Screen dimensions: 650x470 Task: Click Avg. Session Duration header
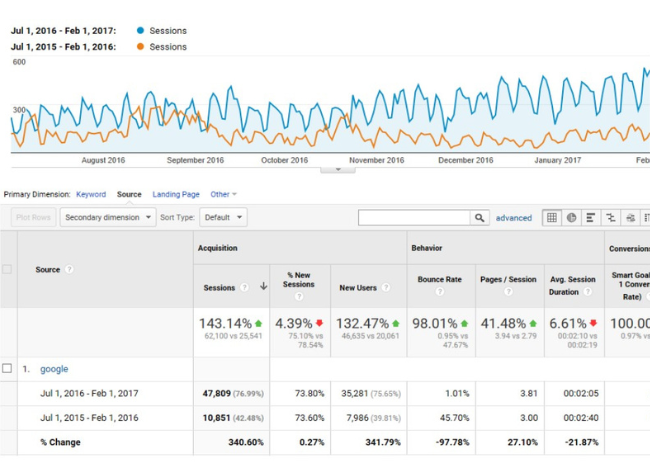pos(572,286)
